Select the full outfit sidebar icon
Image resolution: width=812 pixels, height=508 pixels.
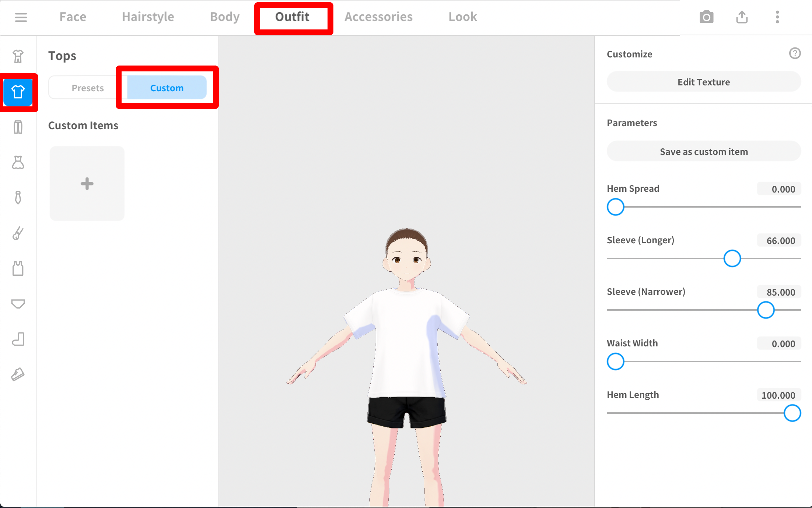pos(18,57)
